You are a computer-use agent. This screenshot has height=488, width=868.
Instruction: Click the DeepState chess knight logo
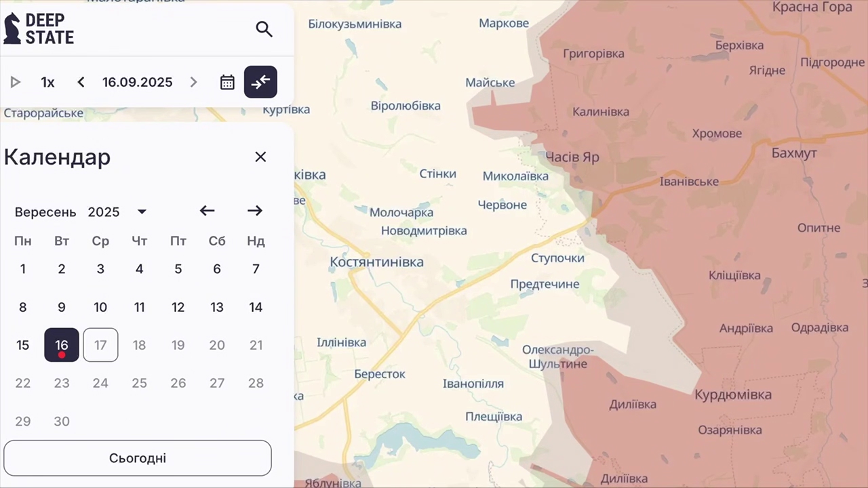[x=12, y=28]
